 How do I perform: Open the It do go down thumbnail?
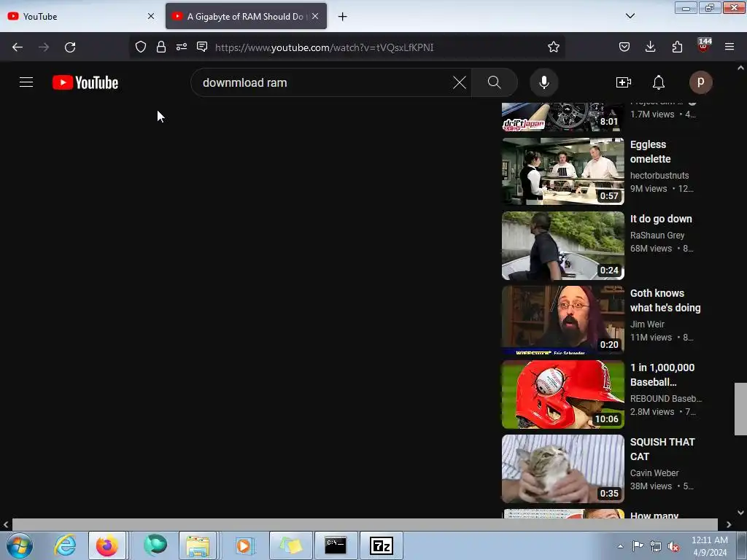click(x=562, y=246)
